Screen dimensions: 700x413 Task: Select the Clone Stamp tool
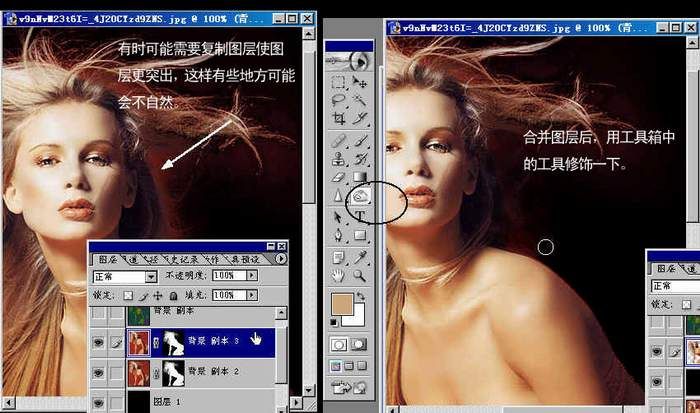click(x=338, y=159)
